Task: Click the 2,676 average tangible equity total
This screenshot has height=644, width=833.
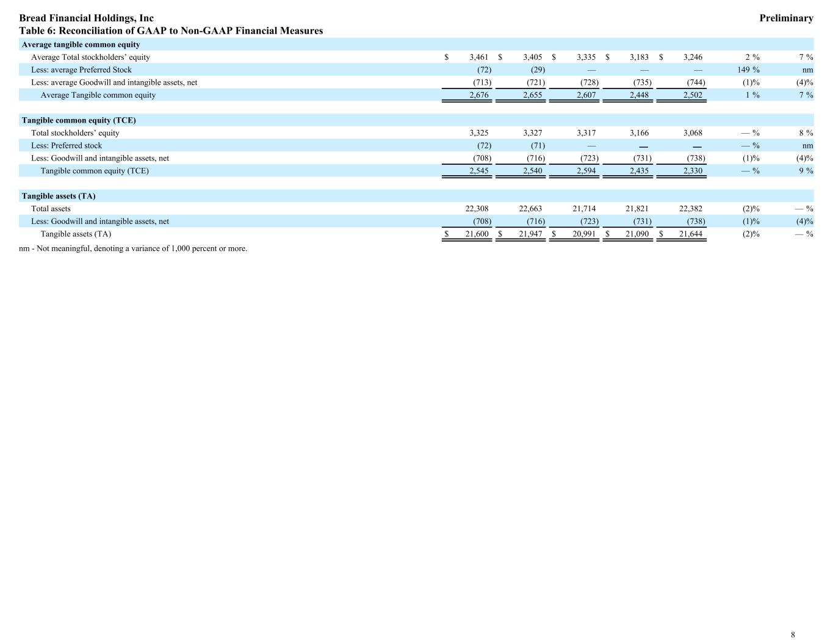Action: click(478, 95)
